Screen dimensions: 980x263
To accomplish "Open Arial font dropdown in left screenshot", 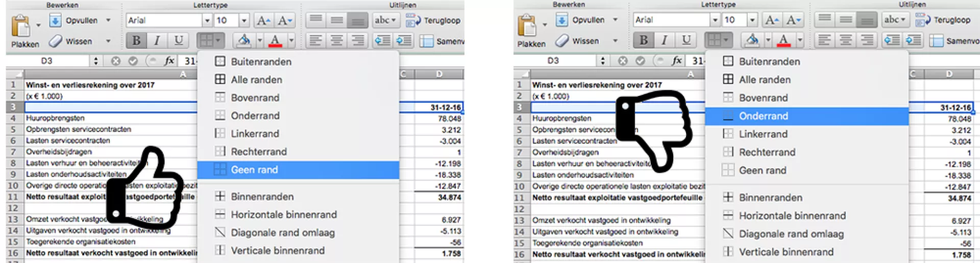I will coord(207,20).
